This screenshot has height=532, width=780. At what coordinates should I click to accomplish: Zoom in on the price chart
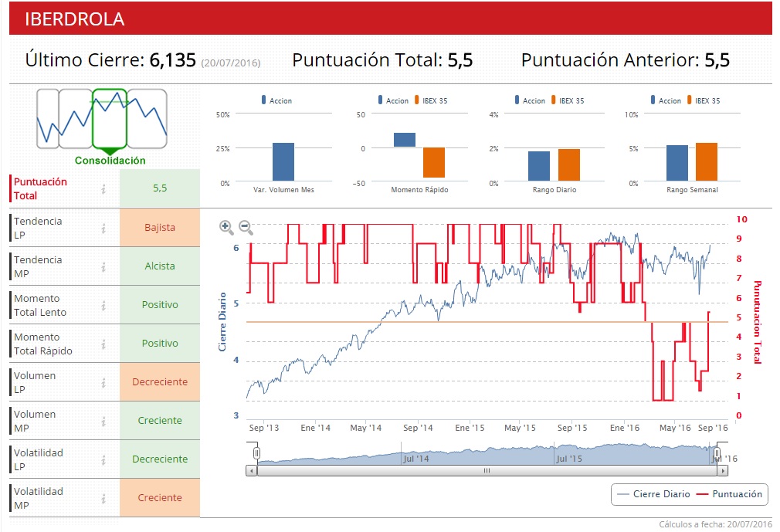(226, 227)
